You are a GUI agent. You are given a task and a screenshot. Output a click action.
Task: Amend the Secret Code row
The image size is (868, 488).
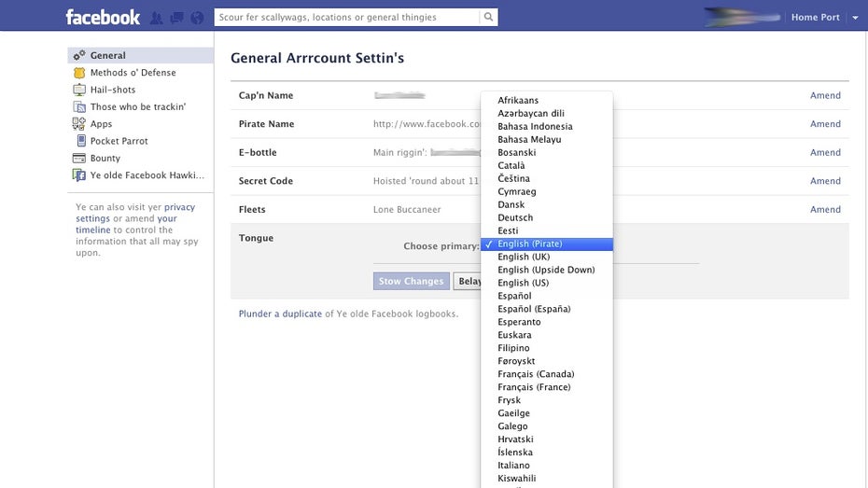coord(825,181)
